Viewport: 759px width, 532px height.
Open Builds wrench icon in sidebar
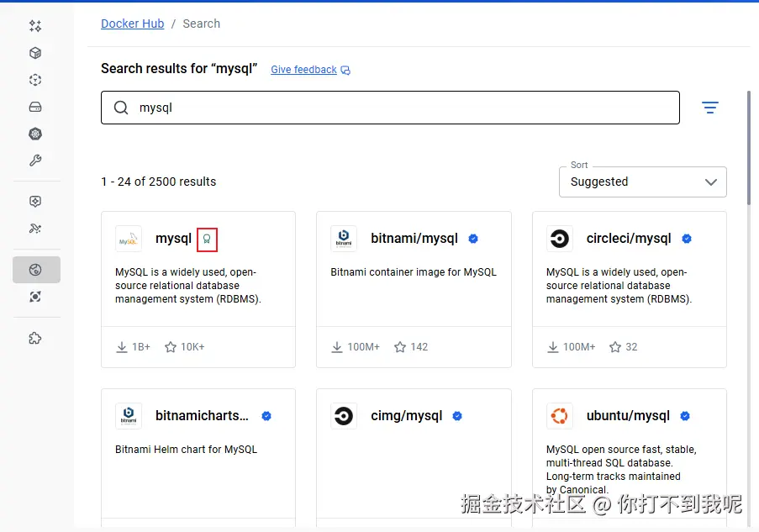(35, 161)
